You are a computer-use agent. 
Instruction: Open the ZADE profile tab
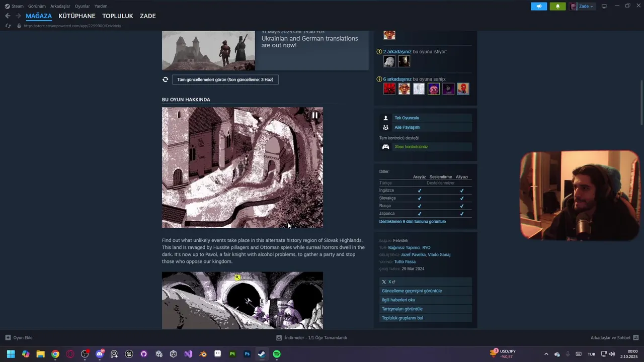click(148, 16)
